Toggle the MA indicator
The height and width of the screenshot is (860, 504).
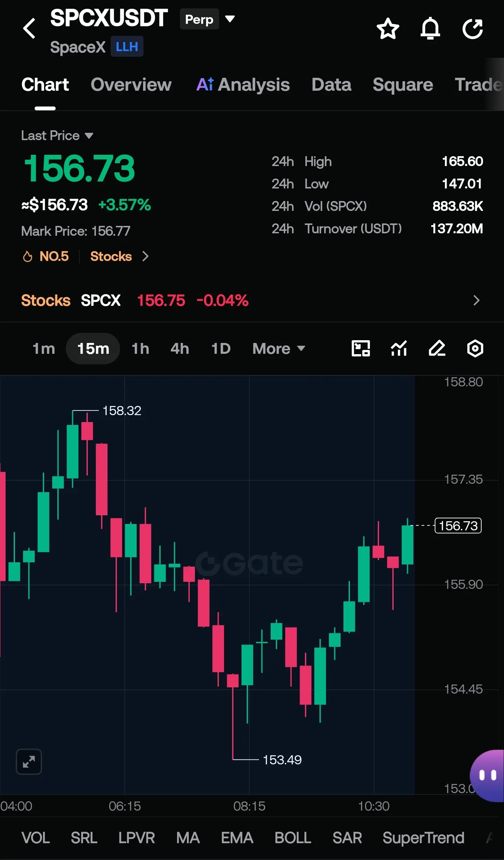[188, 838]
